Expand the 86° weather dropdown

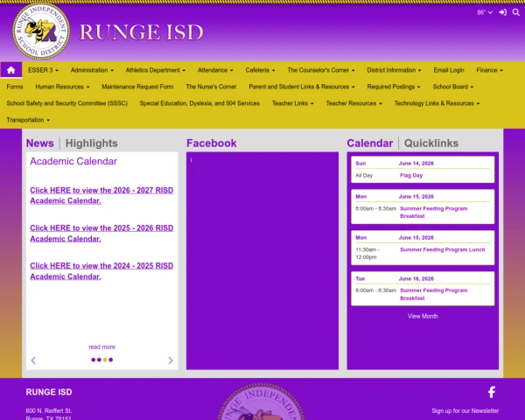click(x=485, y=12)
